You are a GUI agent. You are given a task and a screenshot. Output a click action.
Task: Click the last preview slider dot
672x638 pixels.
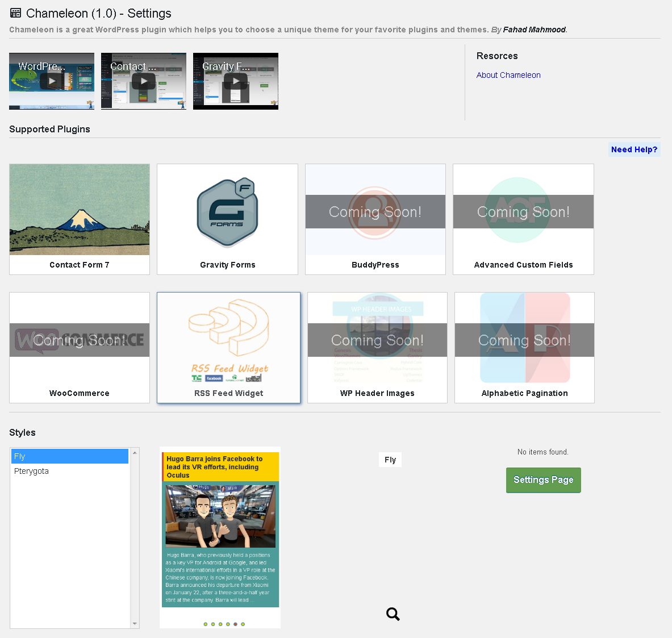pyautogui.click(x=243, y=624)
